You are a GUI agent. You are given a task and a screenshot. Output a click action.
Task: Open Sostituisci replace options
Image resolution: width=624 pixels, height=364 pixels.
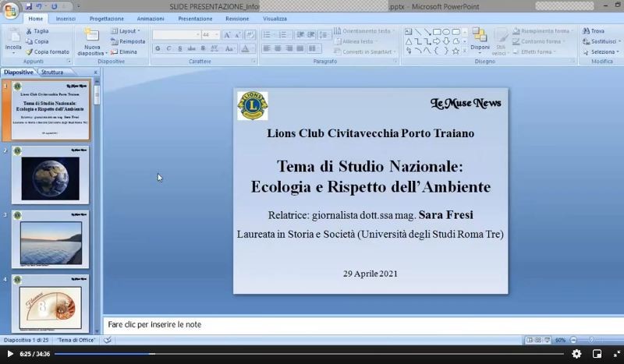point(601,41)
